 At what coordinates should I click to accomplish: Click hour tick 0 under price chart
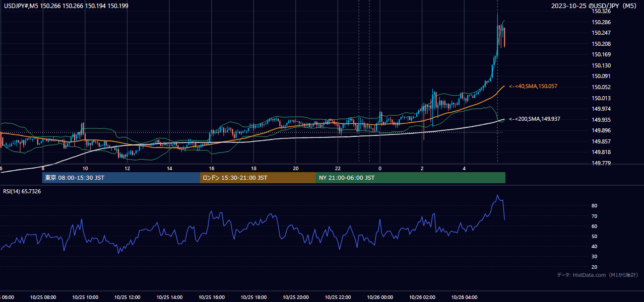(380, 169)
